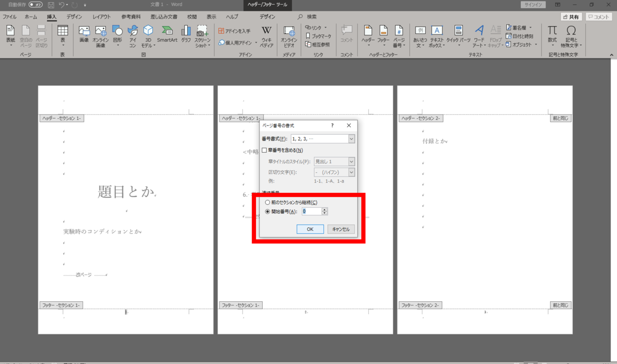Viewport: 617px width, 364px height.
Task: Open the スクリーンショット screenshot tool
Action: [x=203, y=36]
